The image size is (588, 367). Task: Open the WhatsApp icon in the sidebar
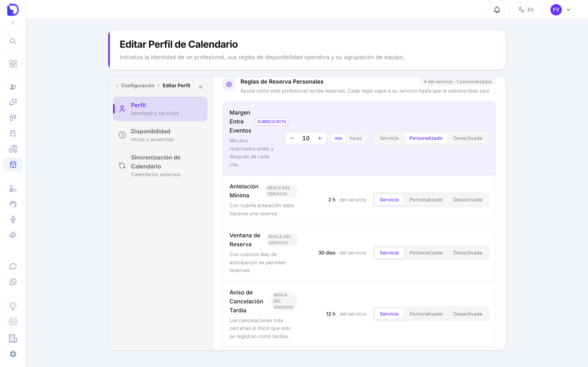pos(13,282)
